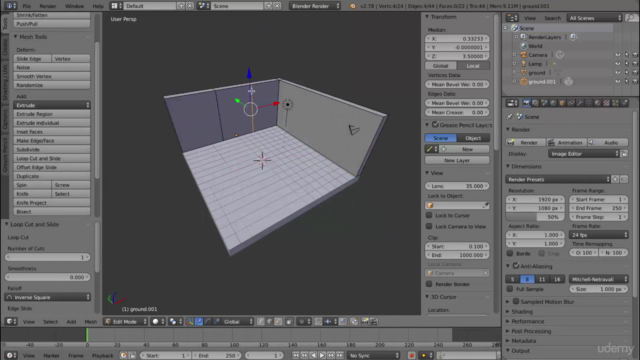Open the Image Editor display dropdown

pyautogui.click(x=584, y=154)
